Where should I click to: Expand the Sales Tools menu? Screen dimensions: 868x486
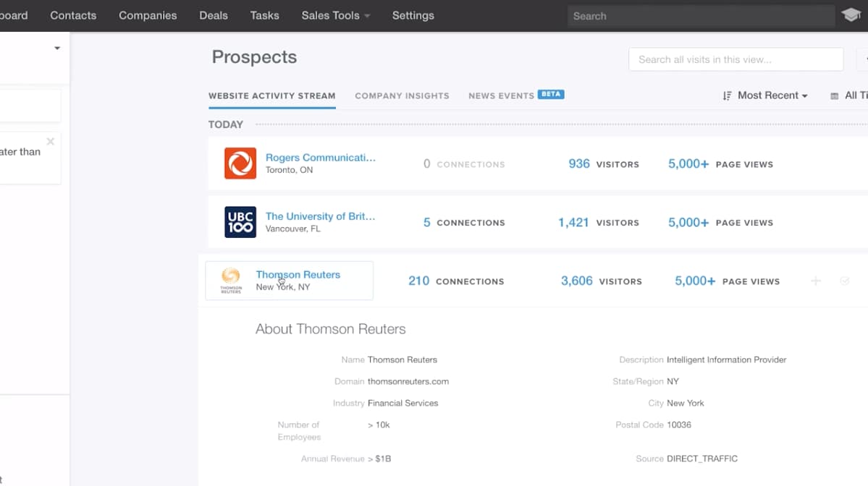click(x=335, y=15)
